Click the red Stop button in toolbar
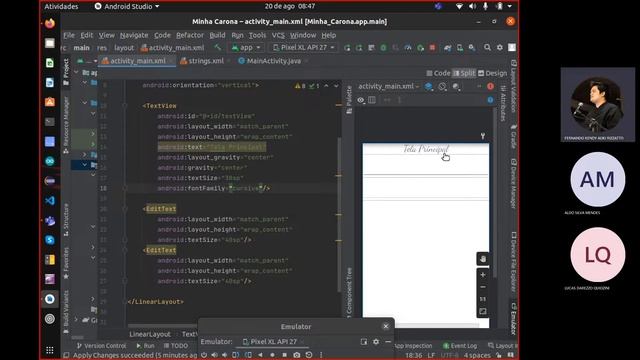Viewport: 640px width, 360px height. point(432,48)
